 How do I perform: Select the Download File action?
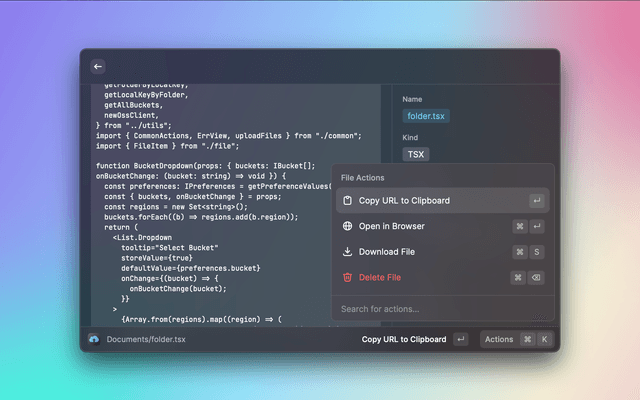tap(386, 252)
